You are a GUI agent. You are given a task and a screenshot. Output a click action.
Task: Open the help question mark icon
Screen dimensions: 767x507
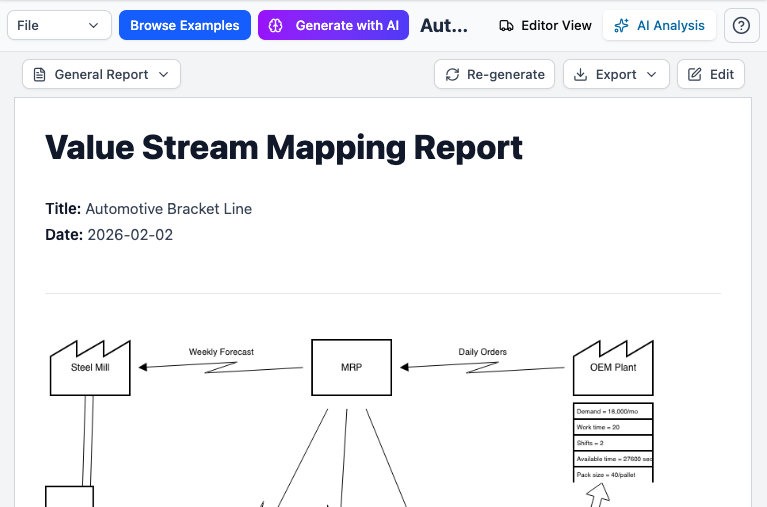click(x=741, y=25)
